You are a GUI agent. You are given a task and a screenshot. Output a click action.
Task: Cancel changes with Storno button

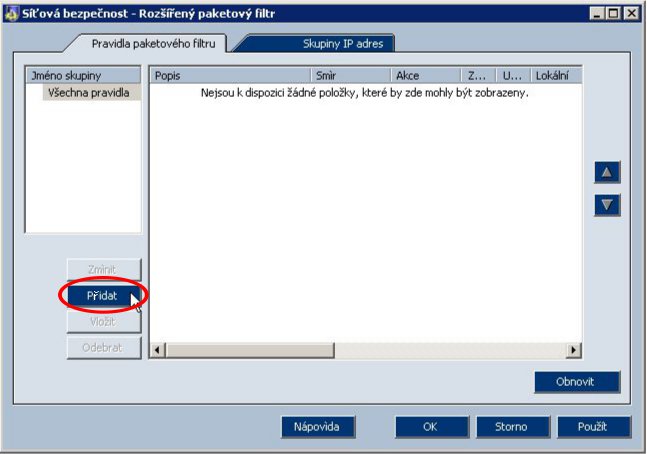click(x=511, y=427)
